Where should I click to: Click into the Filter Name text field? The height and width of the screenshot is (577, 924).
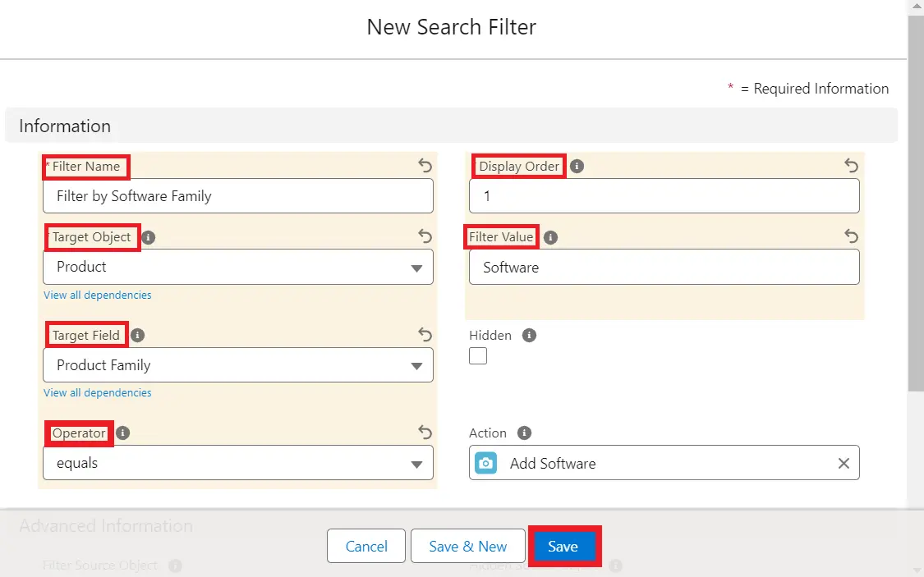(238, 196)
